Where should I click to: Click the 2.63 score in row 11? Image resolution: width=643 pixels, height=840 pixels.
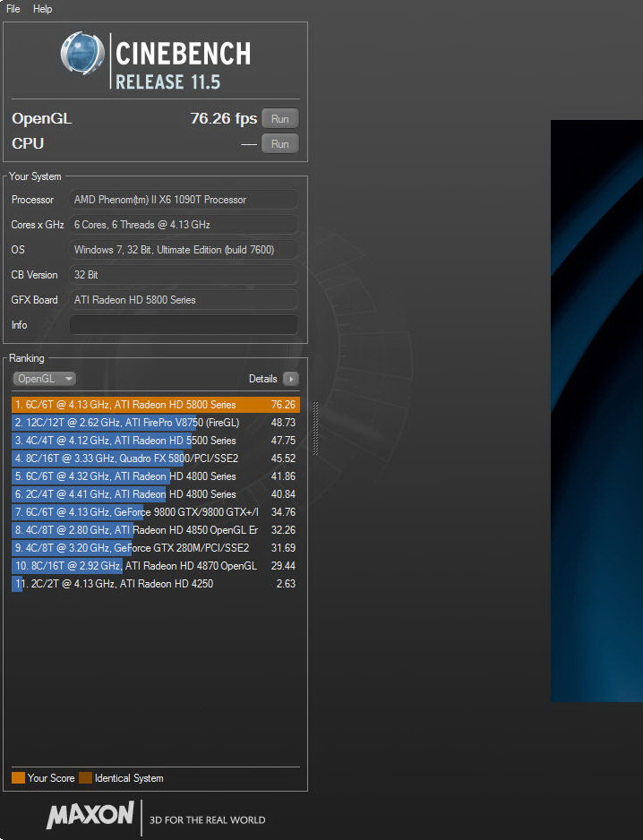pos(286,583)
